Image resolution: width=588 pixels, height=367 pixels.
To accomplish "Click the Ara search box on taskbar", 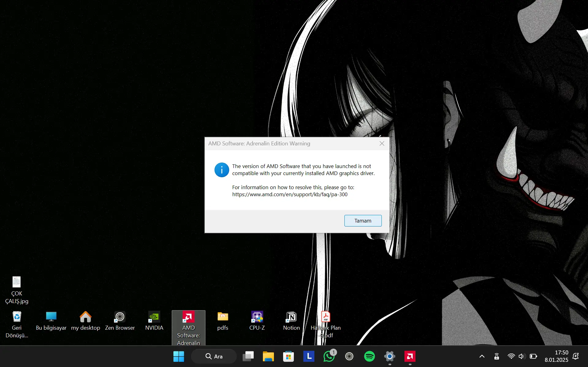I will [214, 356].
